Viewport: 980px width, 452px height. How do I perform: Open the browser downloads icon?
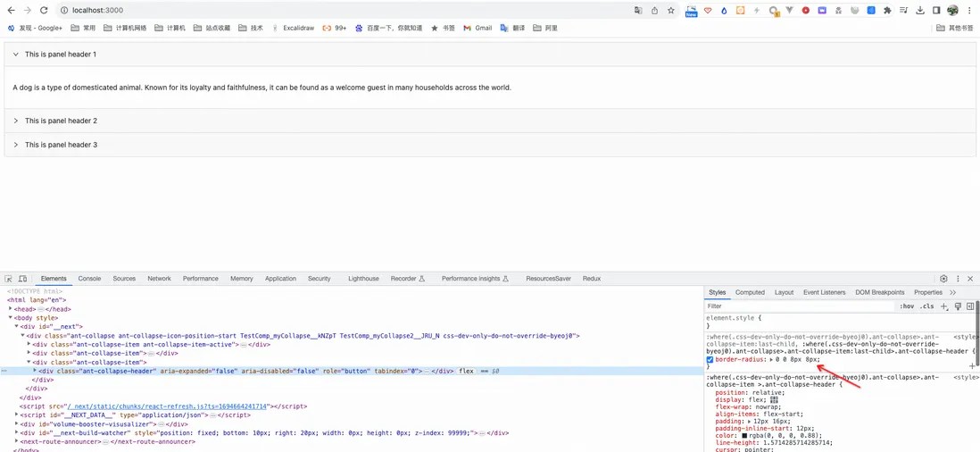coord(920,10)
